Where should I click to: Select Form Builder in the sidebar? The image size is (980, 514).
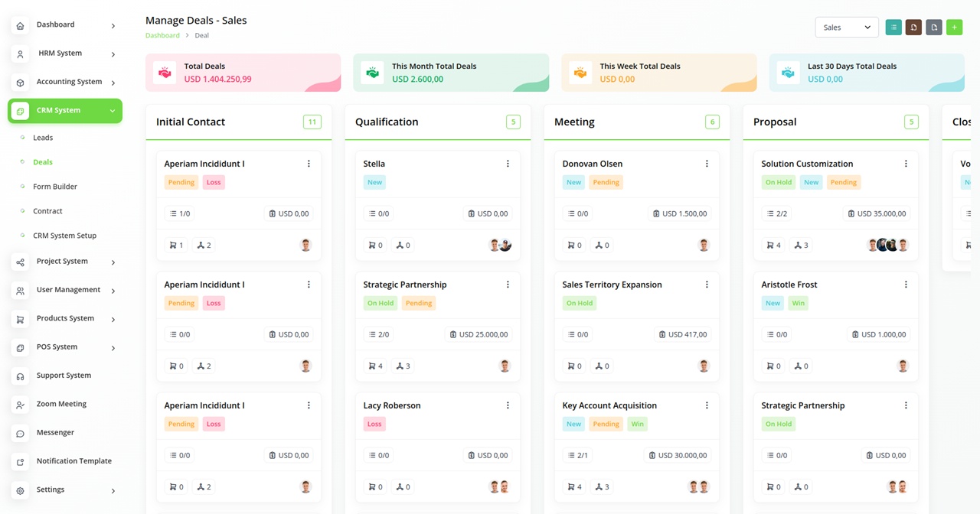click(x=55, y=187)
